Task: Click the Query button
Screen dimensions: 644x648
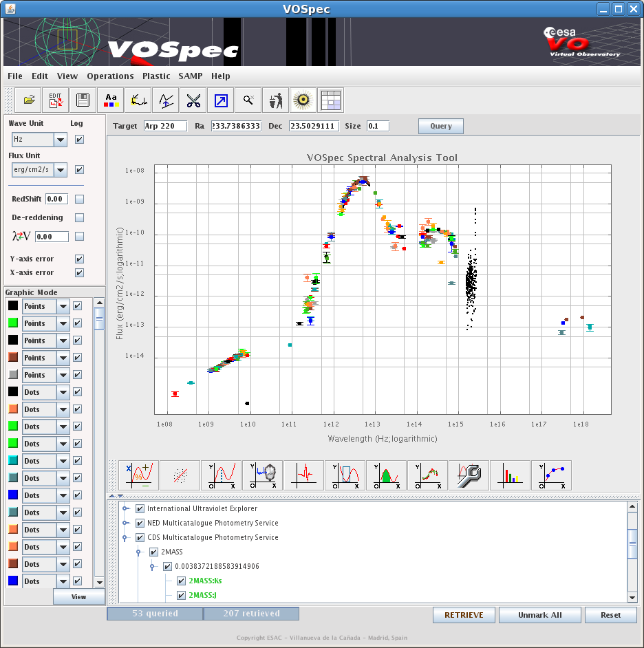Action: pos(441,126)
